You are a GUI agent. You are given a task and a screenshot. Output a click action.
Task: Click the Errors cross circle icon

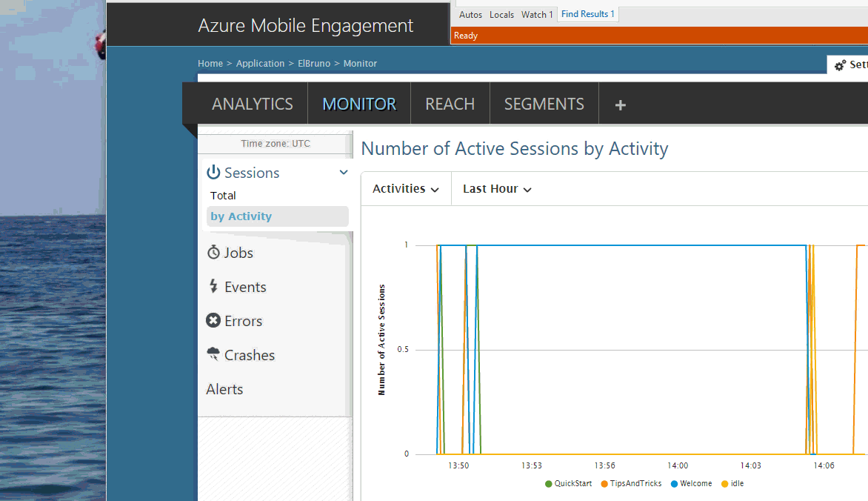(x=213, y=321)
